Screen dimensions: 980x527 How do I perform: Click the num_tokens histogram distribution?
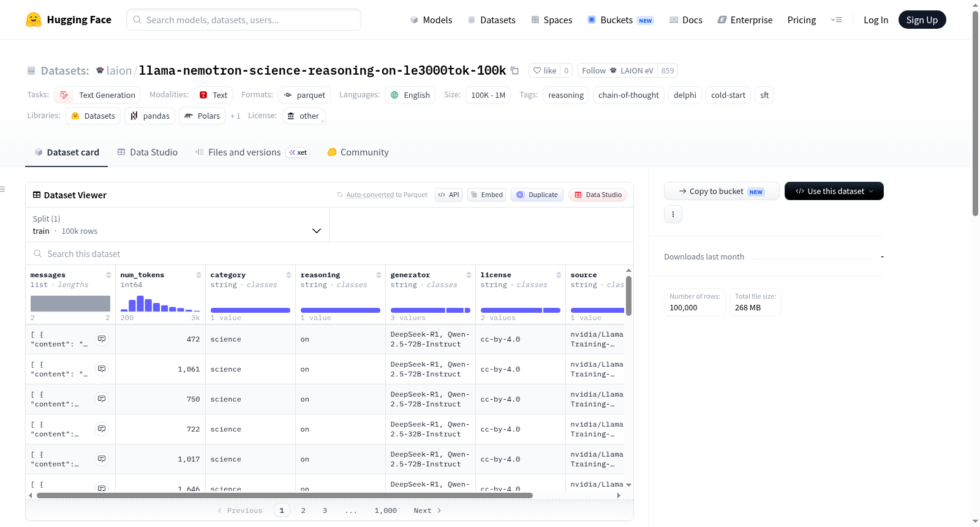tap(160, 304)
